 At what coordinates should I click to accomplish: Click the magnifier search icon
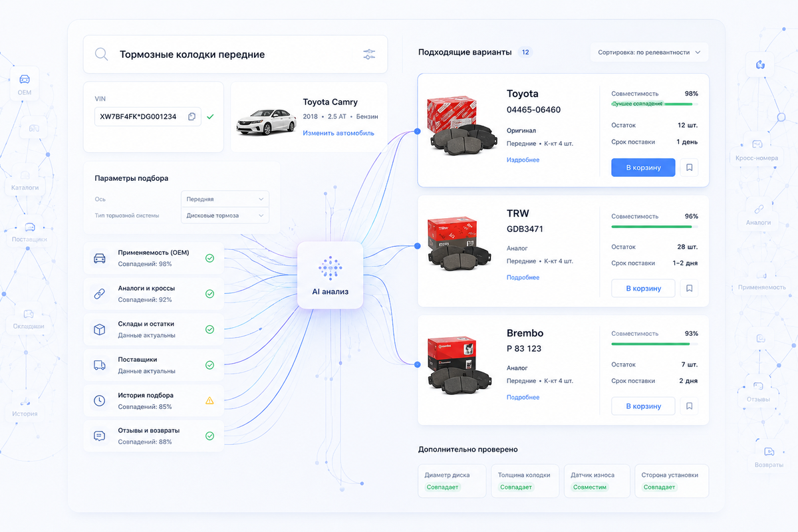point(101,55)
